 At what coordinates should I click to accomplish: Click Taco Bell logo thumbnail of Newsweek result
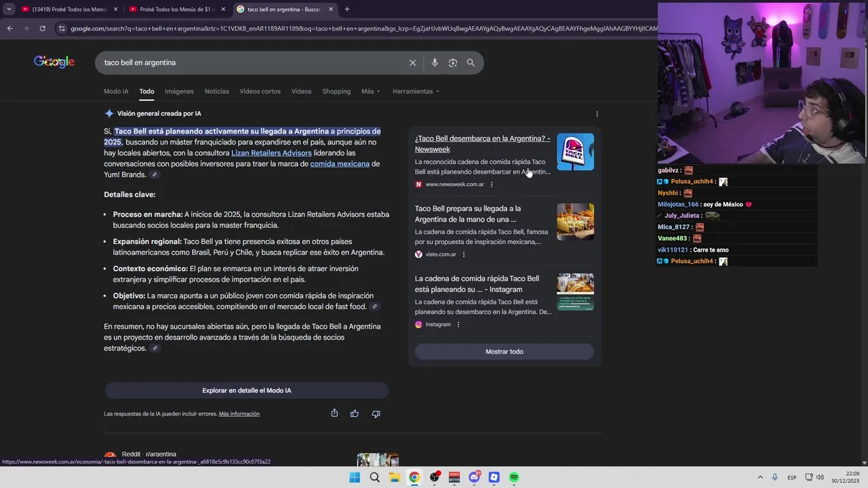click(575, 152)
